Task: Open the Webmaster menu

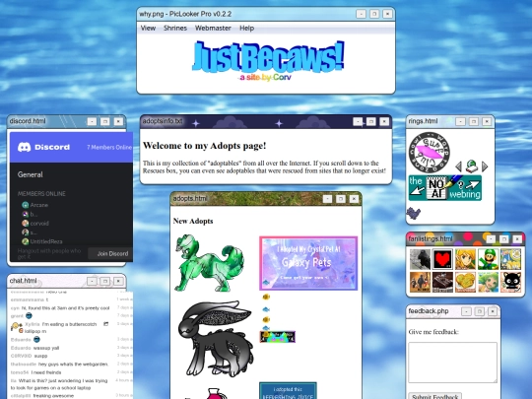Action: coord(213,29)
